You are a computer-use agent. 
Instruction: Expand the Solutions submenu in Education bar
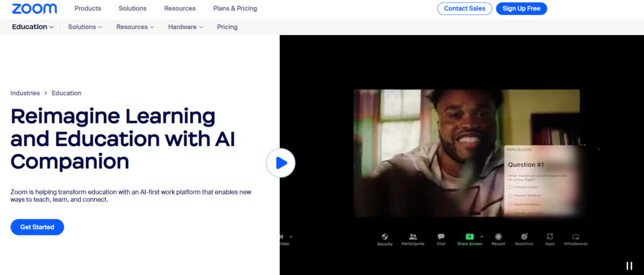coord(85,27)
